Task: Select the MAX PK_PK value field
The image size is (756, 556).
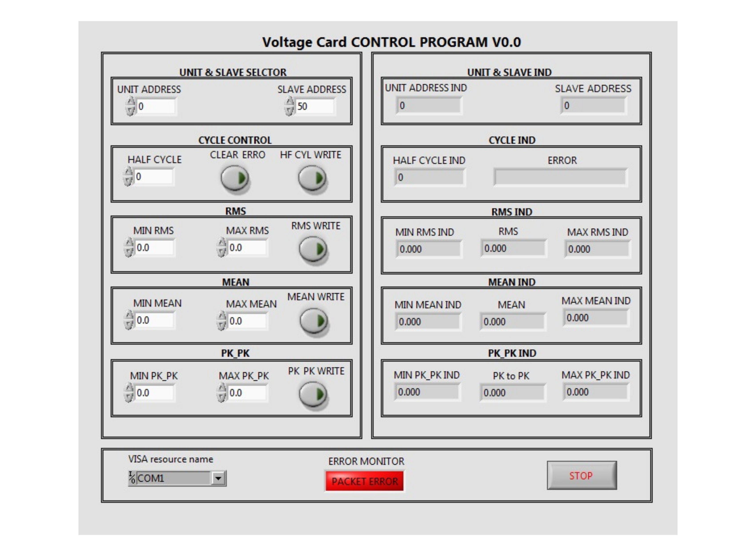Action: pos(247,393)
